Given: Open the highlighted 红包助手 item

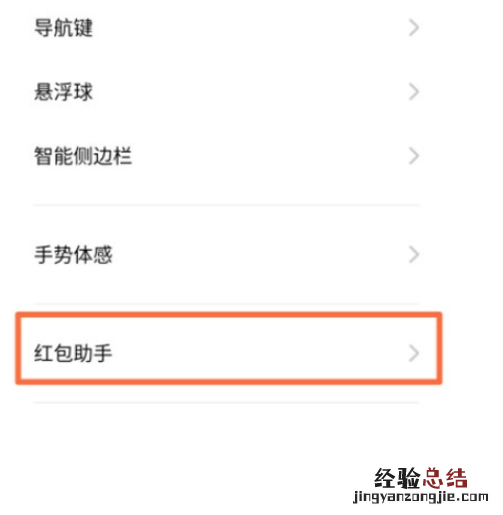Looking at the screenshot, I should tap(229, 348).
